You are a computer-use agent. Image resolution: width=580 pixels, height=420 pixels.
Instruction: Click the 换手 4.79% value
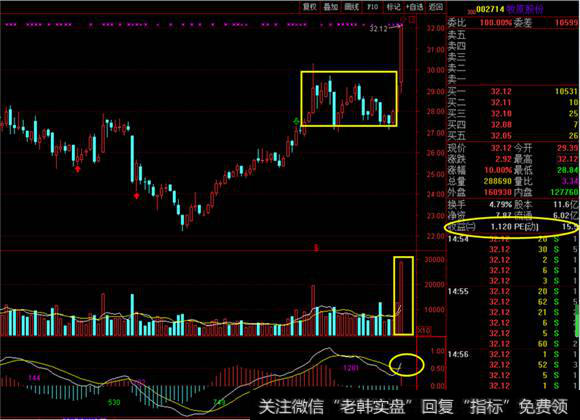[x=500, y=205]
